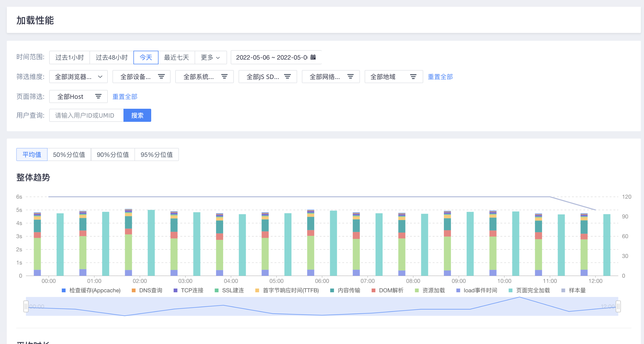
Task: Open the 全部JS SD filter selector
Action: (x=268, y=77)
